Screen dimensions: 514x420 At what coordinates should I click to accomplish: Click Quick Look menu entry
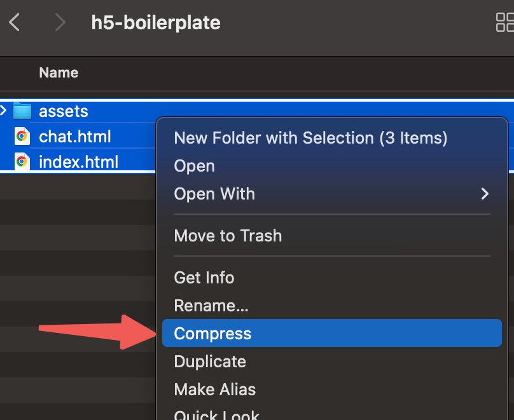[x=216, y=414]
